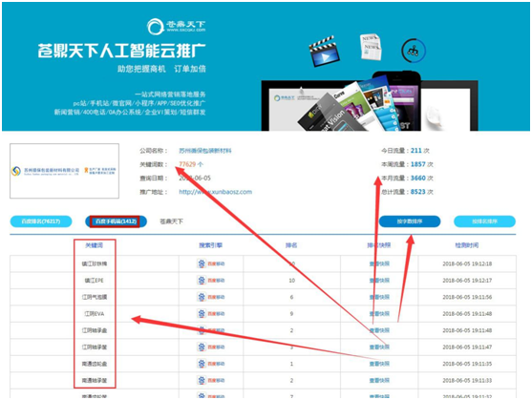Sort results with 按排名排序 button
Image resolution: width=532 pixels, height=400 pixels.
click(484, 221)
